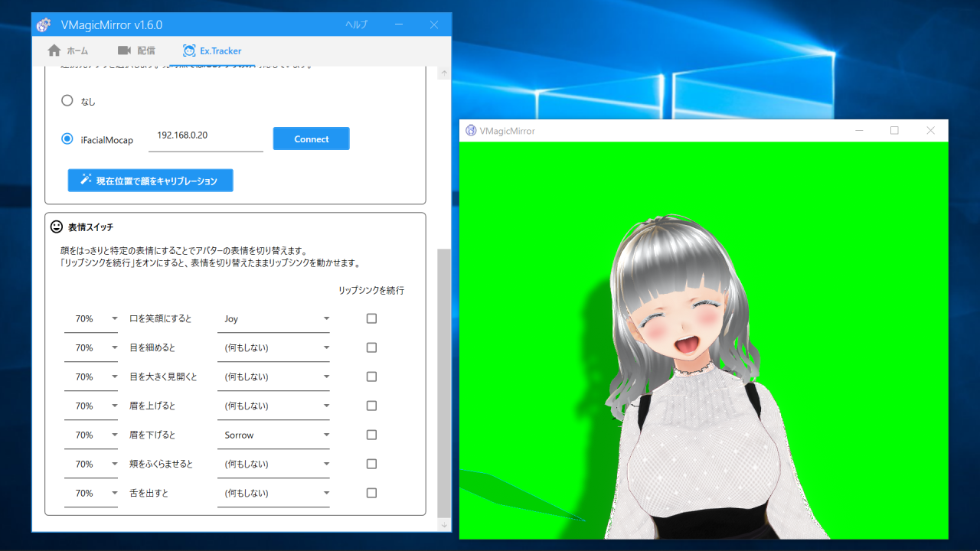The width and height of the screenshot is (980, 551).
Task: Select the iFacialMocap radio button
Action: [67, 139]
